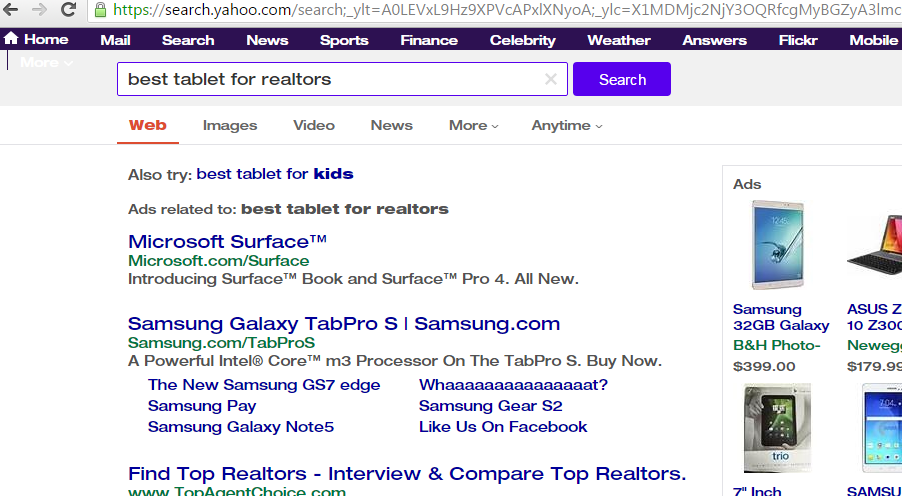Open Flickr in the Yahoo nav bar
The width and height of the screenshot is (902, 496).
[798, 40]
